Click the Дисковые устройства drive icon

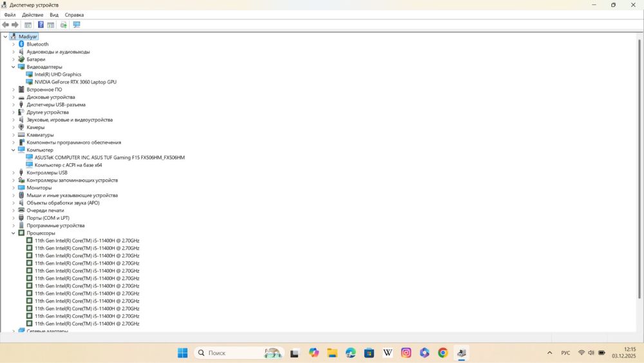pos(21,97)
